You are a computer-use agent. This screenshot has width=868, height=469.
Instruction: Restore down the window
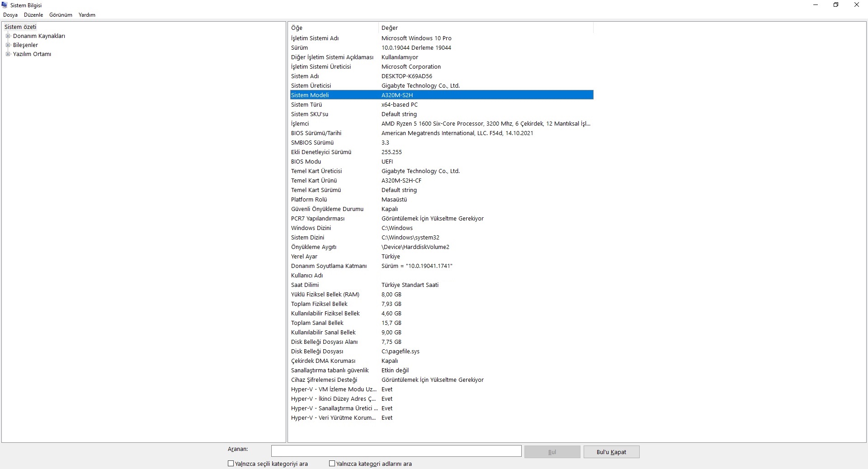click(836, 5)
